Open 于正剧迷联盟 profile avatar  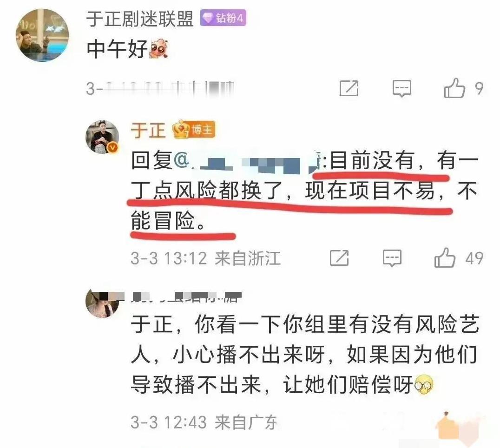point(42,35)
